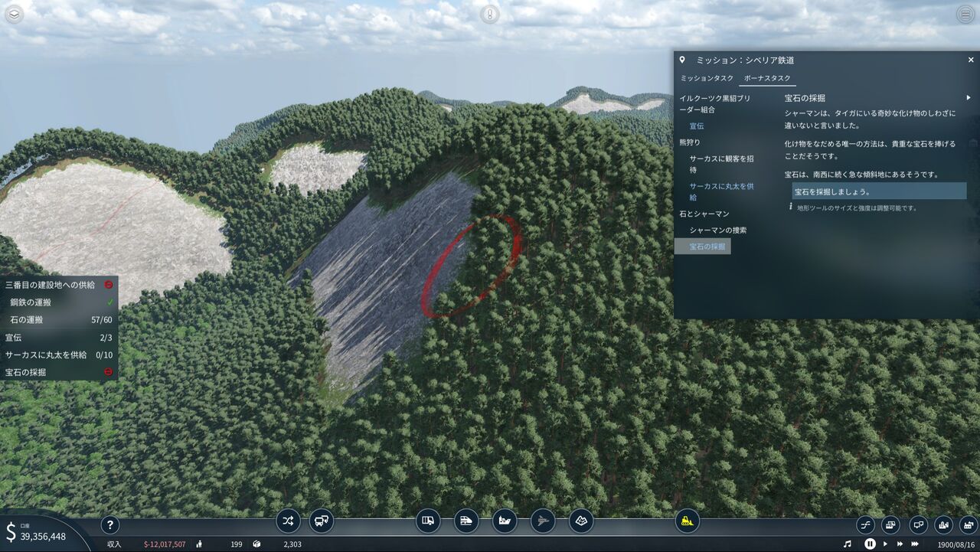This screenshot has height=552, width=980.
Task: Open the map layers menu icon
Action: click(x=15, y=15)
